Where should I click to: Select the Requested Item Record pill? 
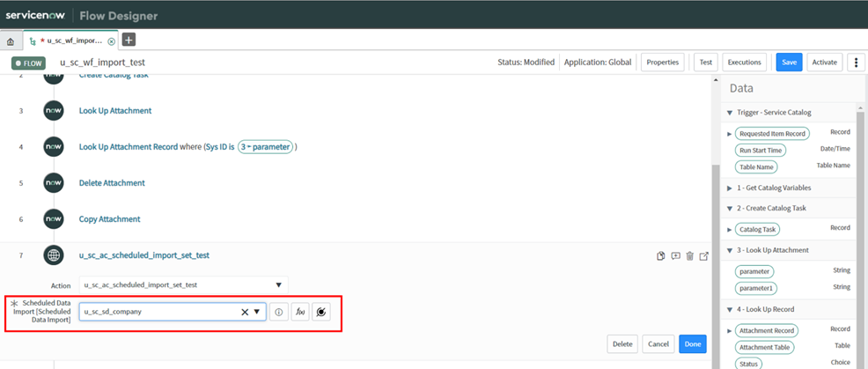coord(772,134)
